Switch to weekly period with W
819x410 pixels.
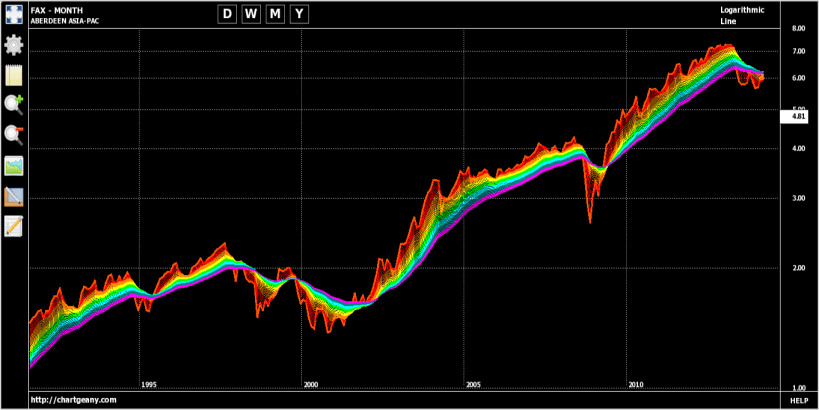pyautogui.click(x=251, y=14)
